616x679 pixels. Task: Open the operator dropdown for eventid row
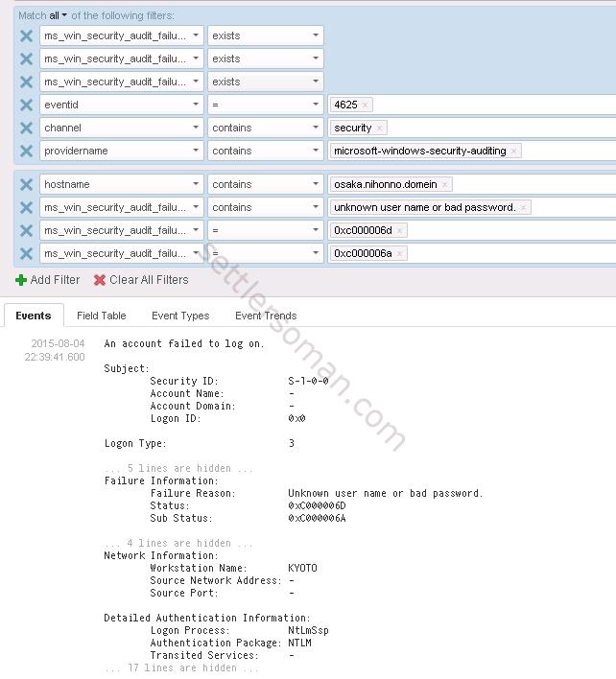pos(266,105)
